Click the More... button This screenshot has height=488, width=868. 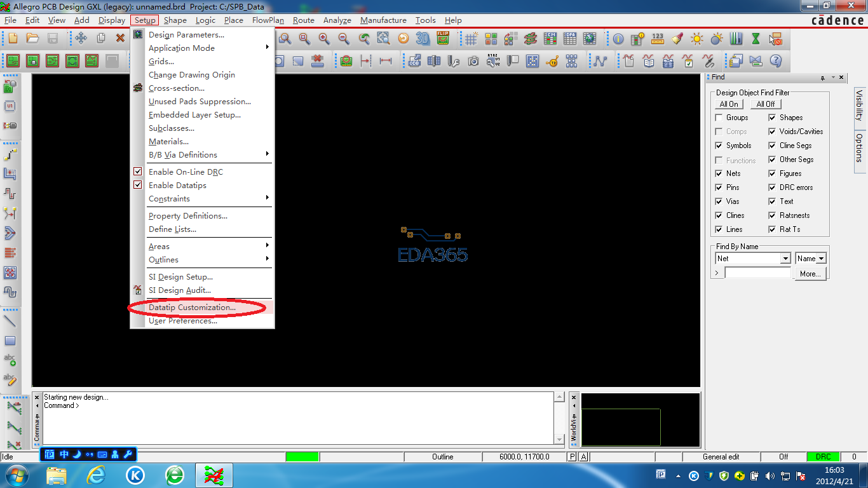coord(810,274)
